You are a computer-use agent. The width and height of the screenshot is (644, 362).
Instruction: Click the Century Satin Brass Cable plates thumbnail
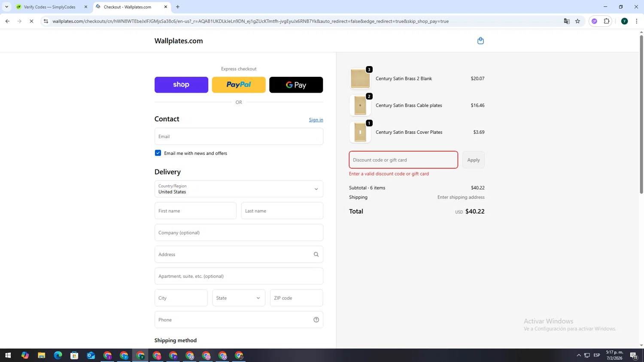(360, 105)
